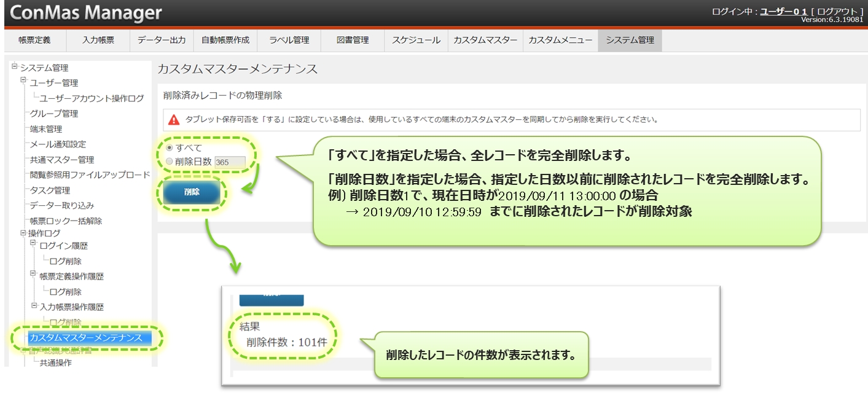Click the 削除日数 input field showing 365
868x395 pixels.
pos(230,162)
